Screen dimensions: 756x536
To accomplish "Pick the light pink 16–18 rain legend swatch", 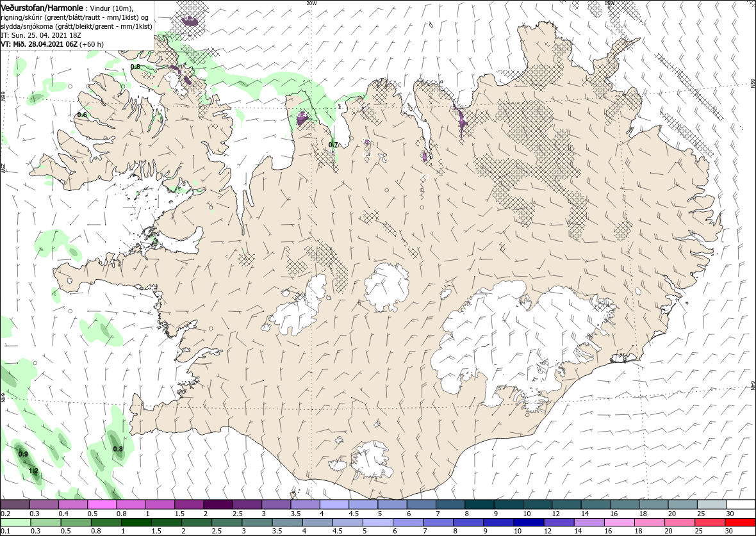I will pos(619,523).
